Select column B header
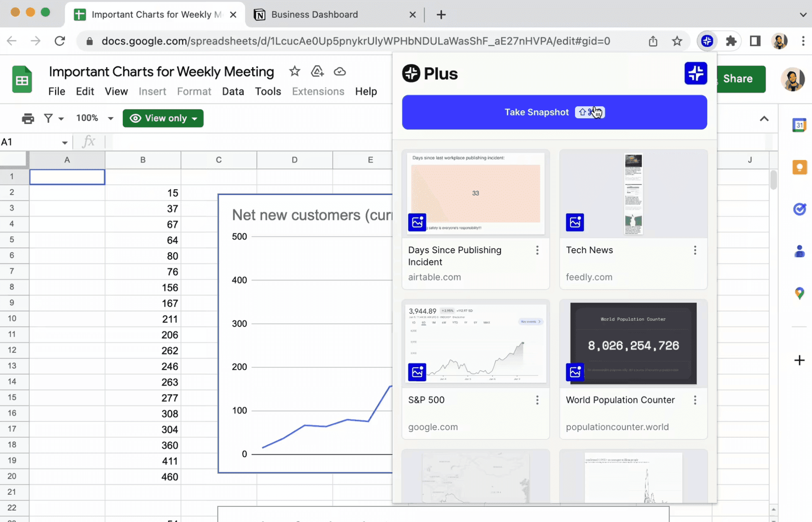 143,160
